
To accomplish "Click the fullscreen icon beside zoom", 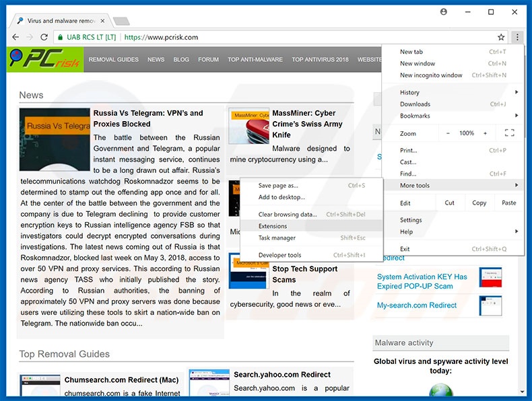I will (509, 133).
